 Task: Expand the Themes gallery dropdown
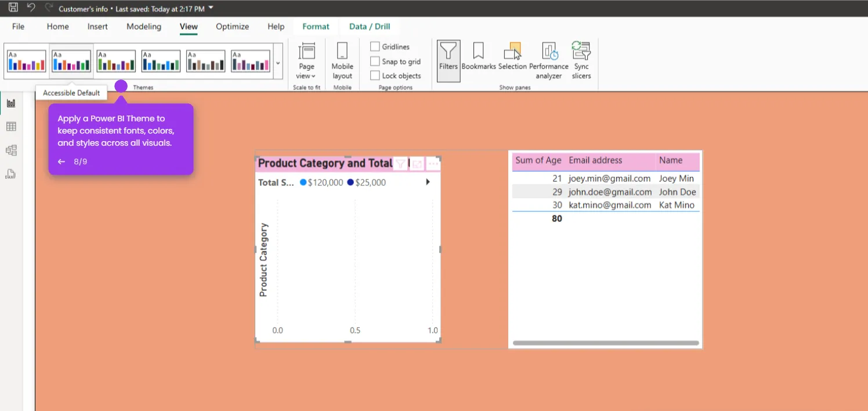(x=278, y=62)
